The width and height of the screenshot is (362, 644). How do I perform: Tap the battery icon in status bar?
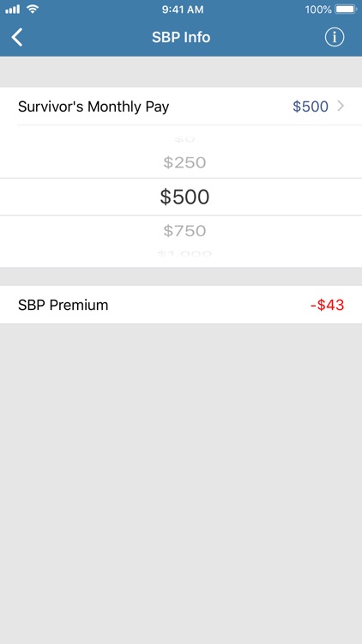[346, 9]
